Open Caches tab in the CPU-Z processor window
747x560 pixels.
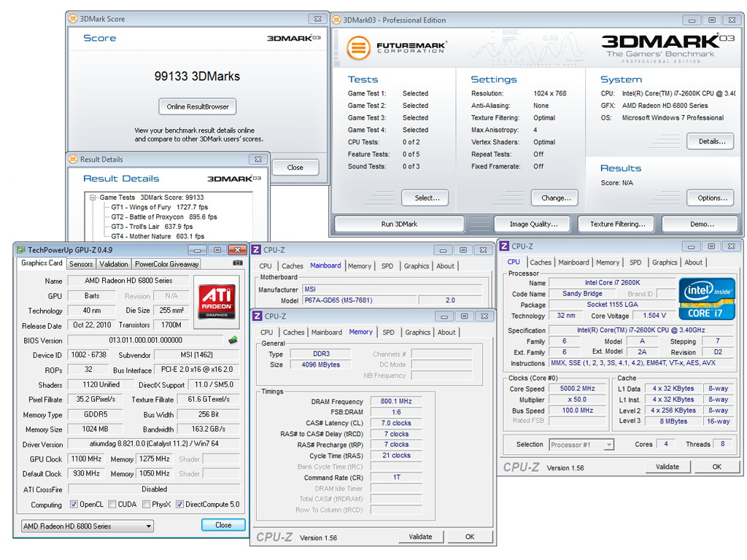tap(541, 262)
